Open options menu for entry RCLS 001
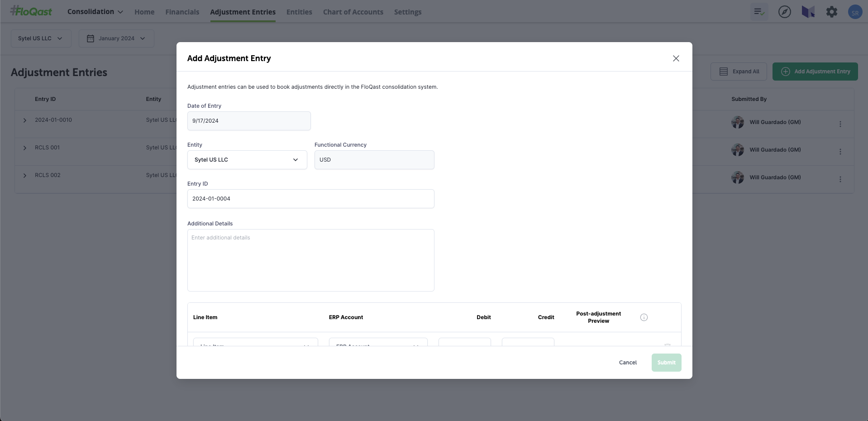868x421 pixels. 840,152
